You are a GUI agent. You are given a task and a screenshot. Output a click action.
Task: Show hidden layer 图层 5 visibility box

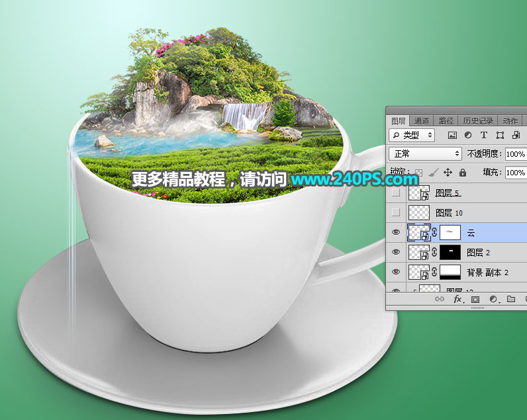click(x=396, y=192)
